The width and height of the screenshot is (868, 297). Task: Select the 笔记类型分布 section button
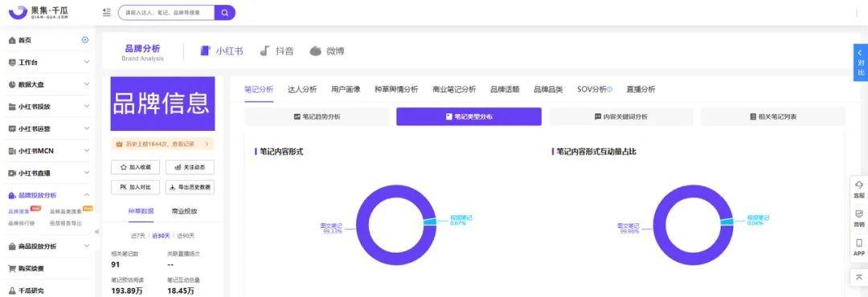click(x=469, y=116)
